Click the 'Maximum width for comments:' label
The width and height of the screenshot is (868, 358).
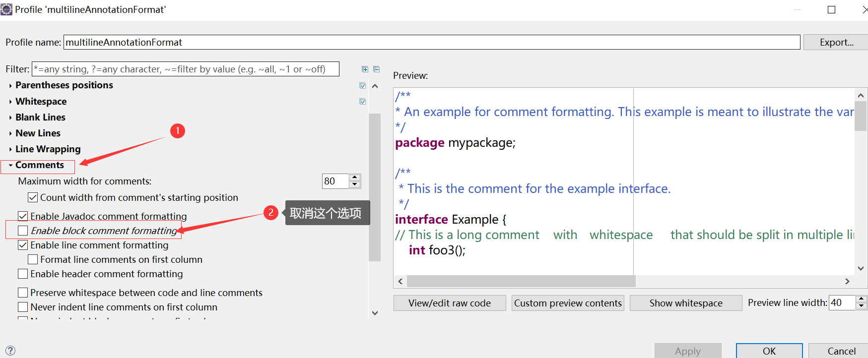point(85,181)
